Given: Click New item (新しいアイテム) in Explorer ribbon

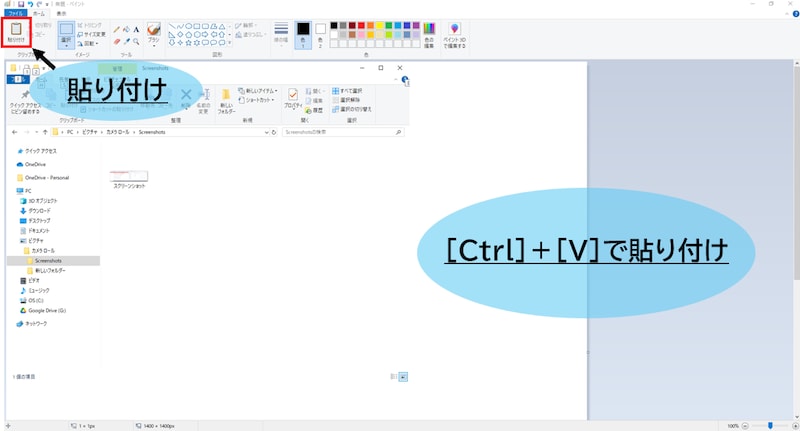Looking at the screenshot, I should tap(258, 91).
